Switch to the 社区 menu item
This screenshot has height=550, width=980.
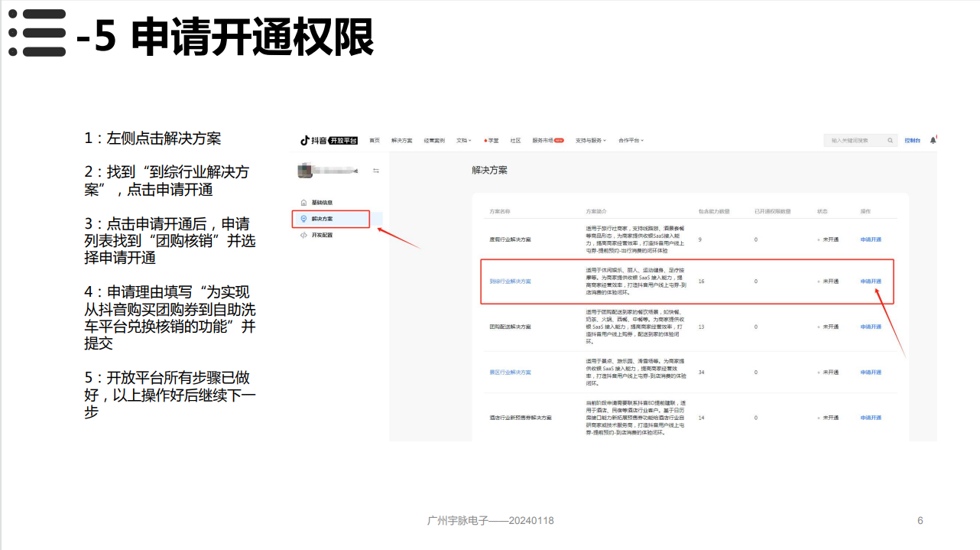516,140
